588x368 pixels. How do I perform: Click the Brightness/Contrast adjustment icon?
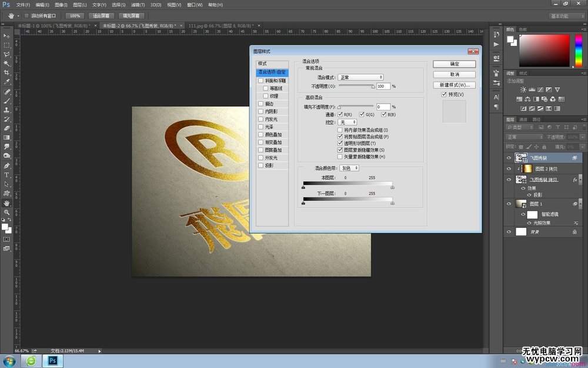(523, 89)
